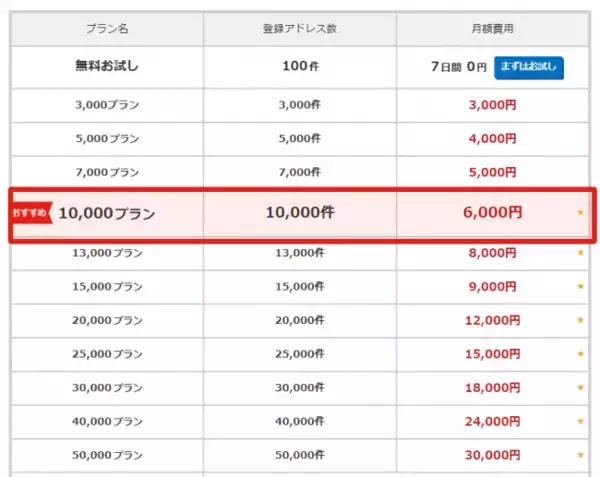Click the star in the 50,000プラン row
Image resolution: width=600 pixels, height=477 pixels.
(x=580, y=457)
